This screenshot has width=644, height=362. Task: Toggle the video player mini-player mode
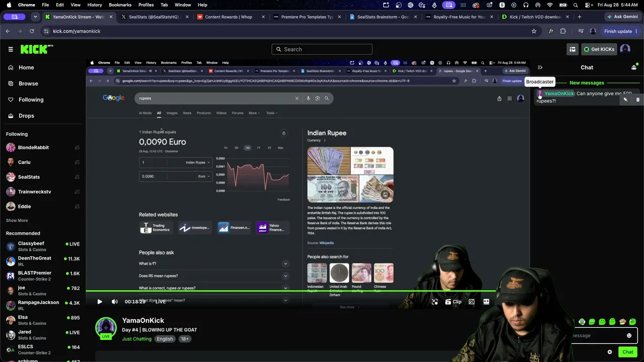point(435,302)
